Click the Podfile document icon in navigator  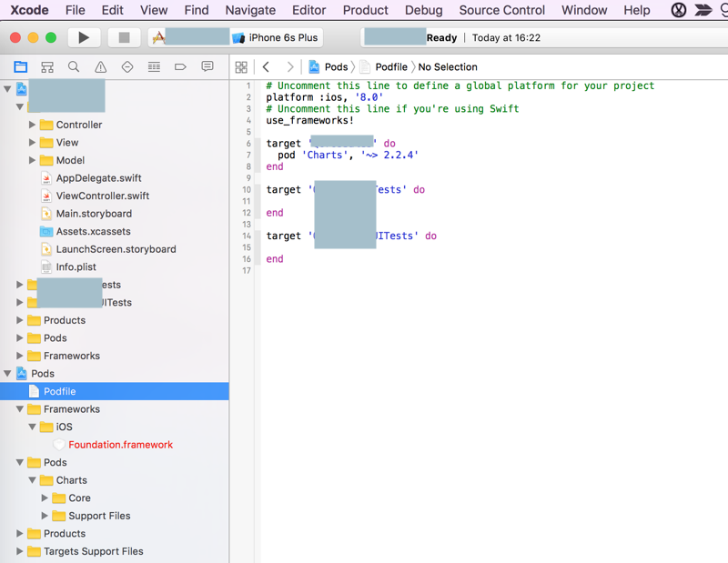pyautogui.click(x=34, y=391)
